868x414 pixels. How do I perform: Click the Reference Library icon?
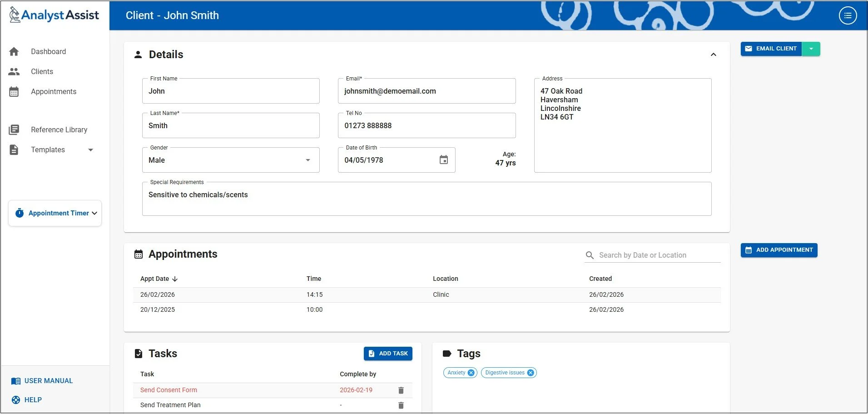[x=14, y=130]
